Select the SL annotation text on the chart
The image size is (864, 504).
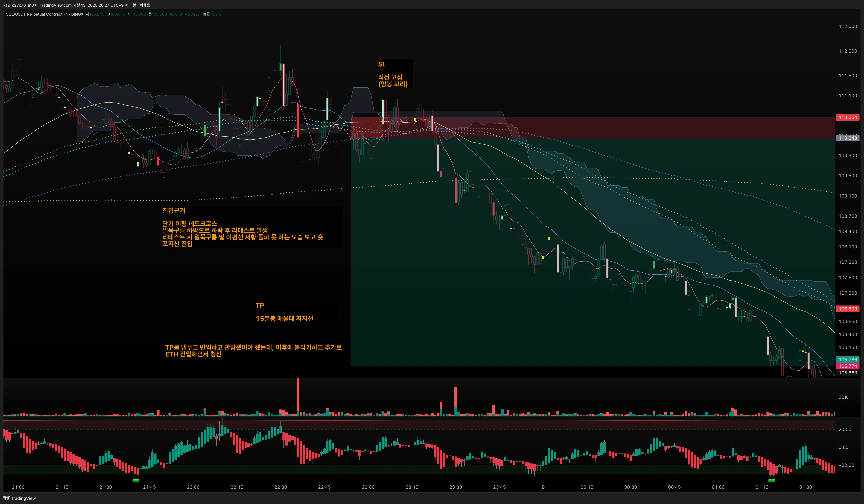[x=382, y=64]
